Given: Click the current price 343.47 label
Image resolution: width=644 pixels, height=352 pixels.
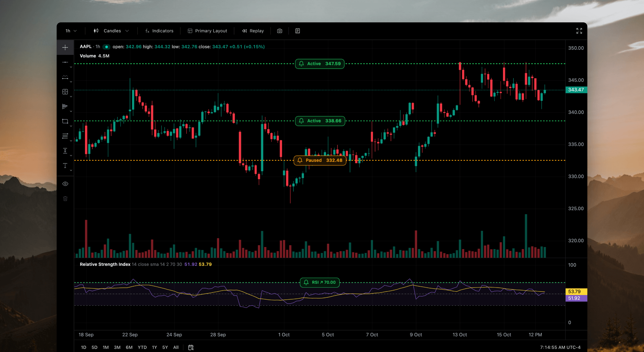Looking at the screenshot, I should point(576,90).
